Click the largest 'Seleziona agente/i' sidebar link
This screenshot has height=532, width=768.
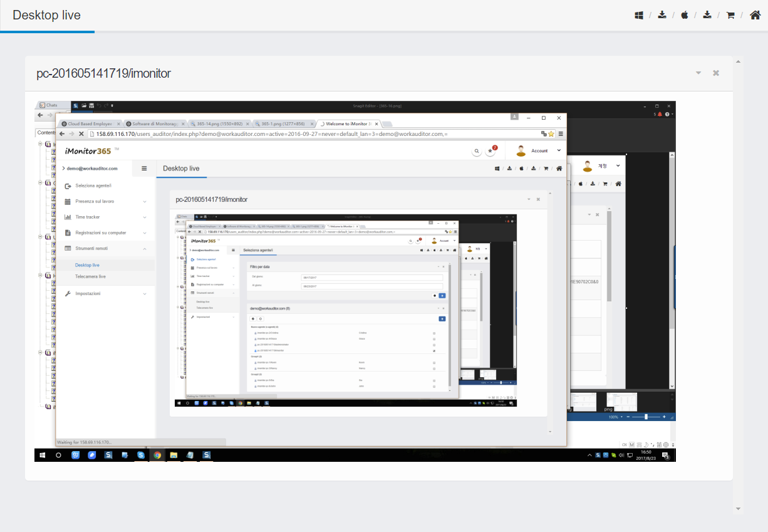pyautogui.click(x=93, y=185)
